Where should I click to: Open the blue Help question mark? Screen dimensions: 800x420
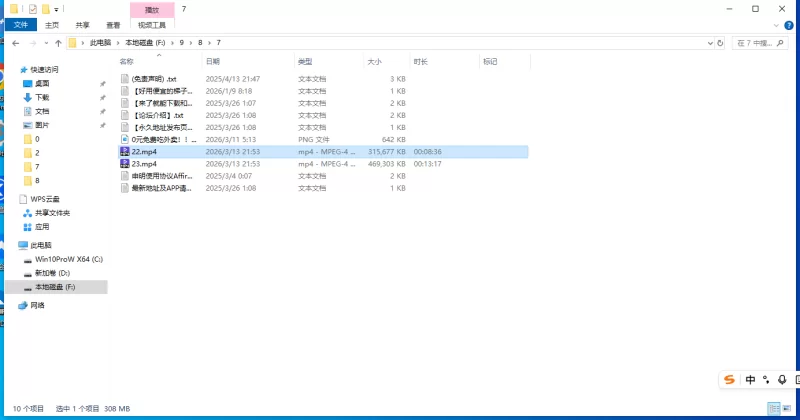click(x=791, y=24)
